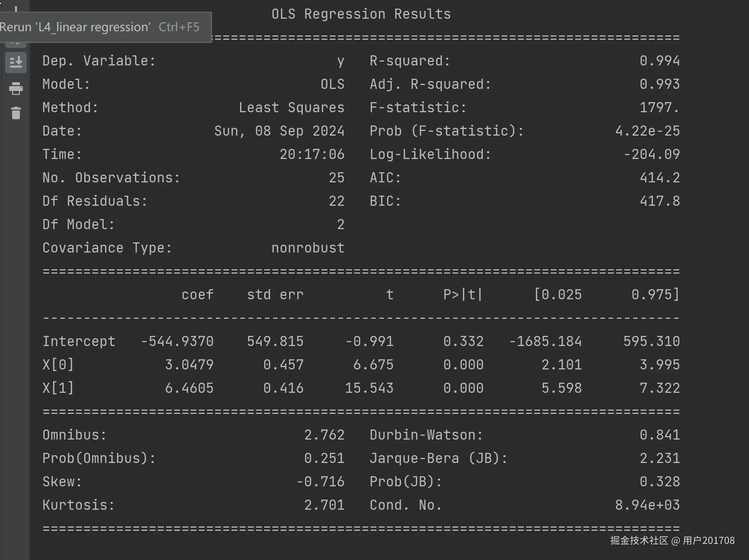Click the Cond. No. value 8.94e+03

[x=647, y=505]
